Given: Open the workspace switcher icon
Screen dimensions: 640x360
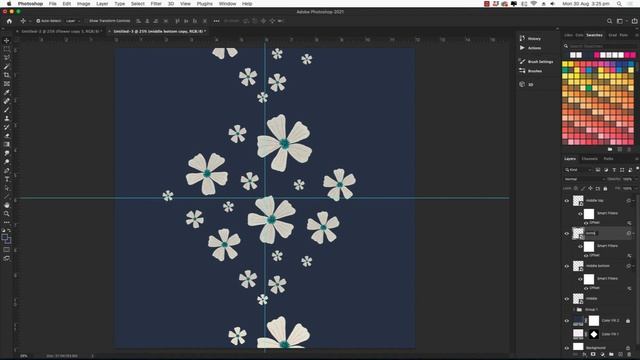Looking at the screenshot, I should coord(620,21).
